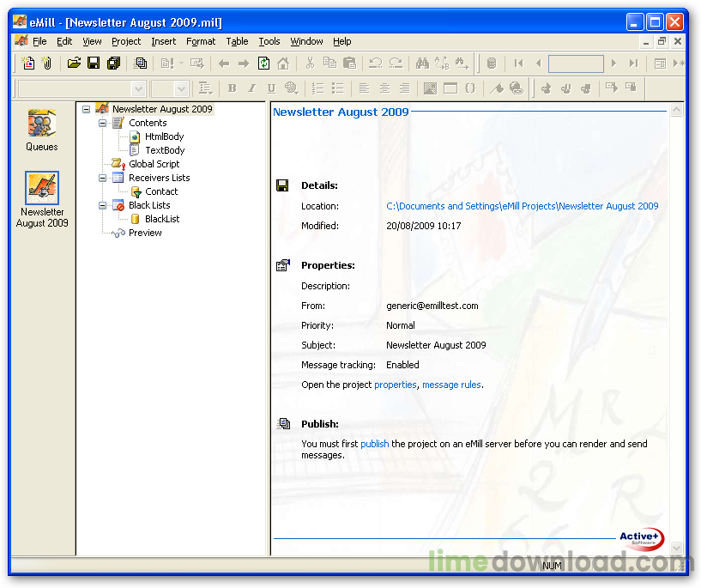Click the New project toolbar icon
Viewport: 701px width, 588px height.
click(28, 64)
